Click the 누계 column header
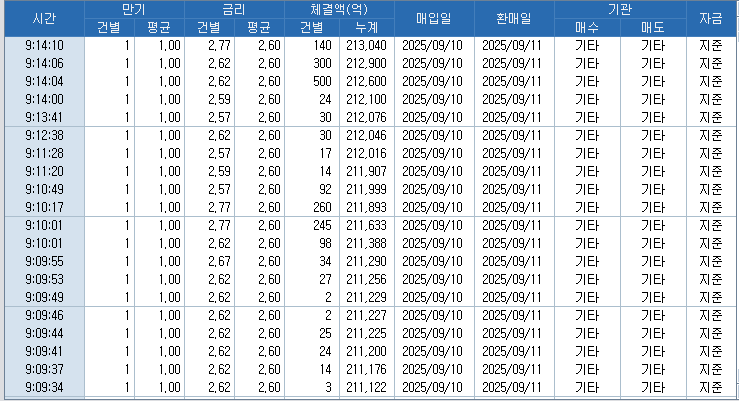 pyautogui.click(x=367, y=28)
